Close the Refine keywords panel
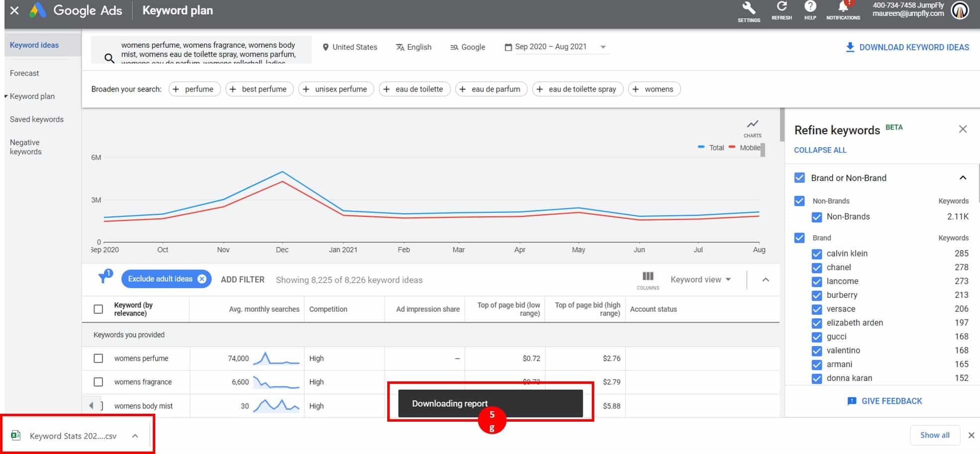Viewport: 980px width, 454px height. point(963,129)
